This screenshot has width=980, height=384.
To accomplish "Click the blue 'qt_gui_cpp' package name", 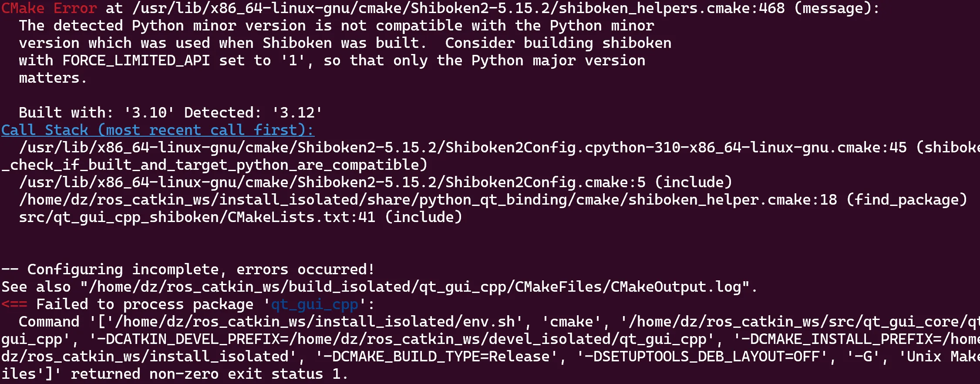I will 314,304.
